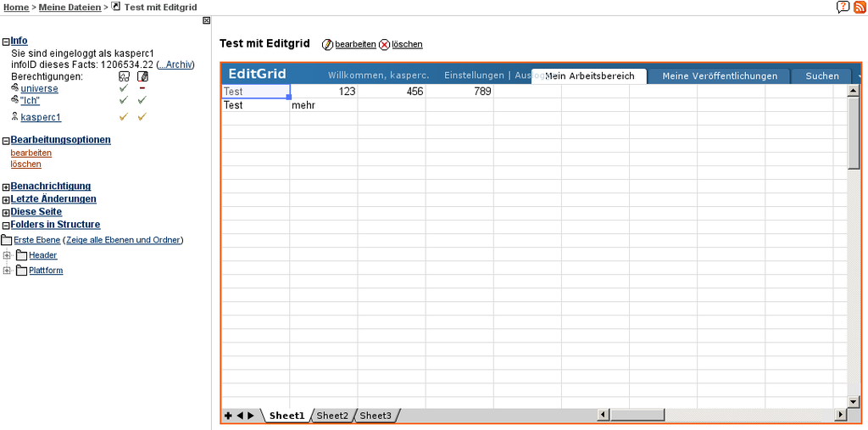Select the cell containing 789
Screen dimensions: 868x430
460,92
